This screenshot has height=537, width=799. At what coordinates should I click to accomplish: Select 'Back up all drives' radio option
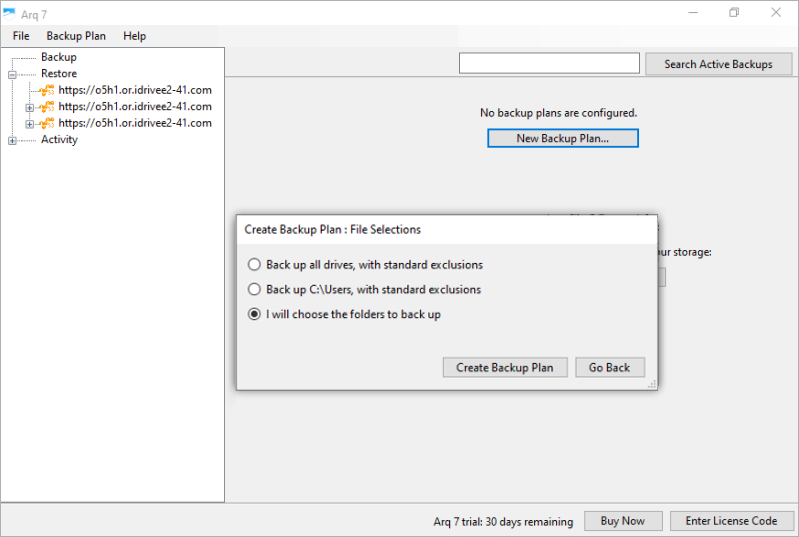[254, 264]
